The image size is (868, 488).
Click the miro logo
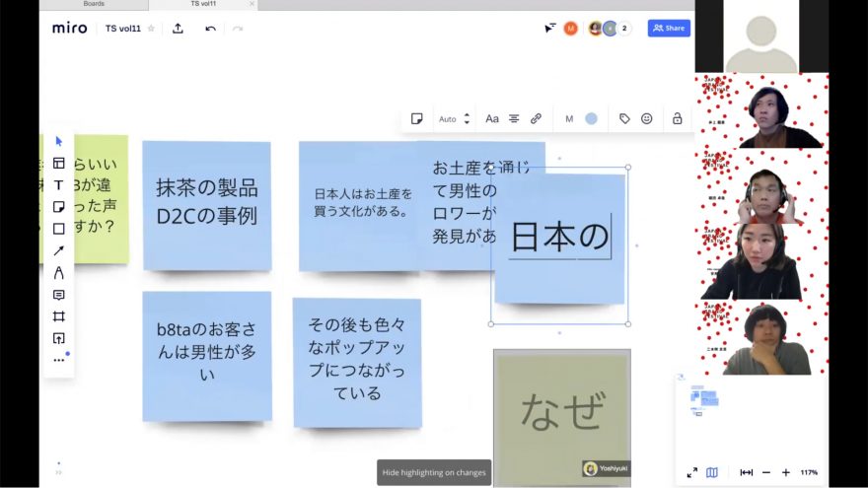pyautogui.click(x=70, y=29)
